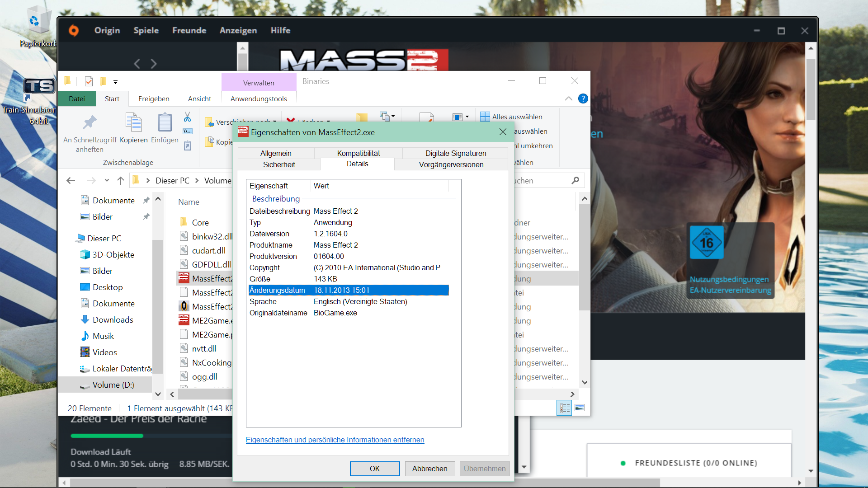Open the recent locations dropdown arrow
The width and height of the screenshot is (868, 488).
point(107,181)
